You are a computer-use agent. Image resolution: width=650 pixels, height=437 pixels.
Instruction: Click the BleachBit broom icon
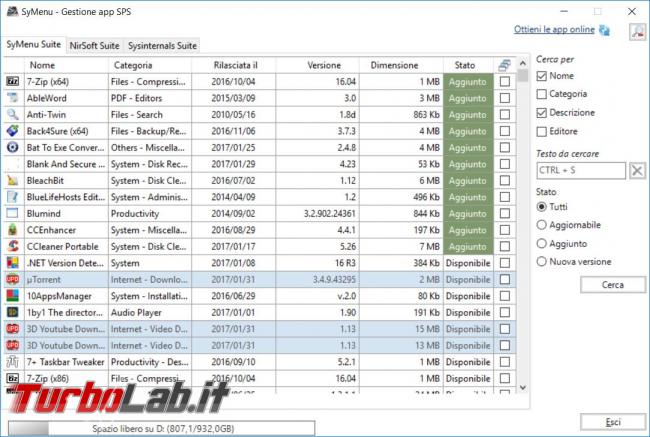point(13,180)
